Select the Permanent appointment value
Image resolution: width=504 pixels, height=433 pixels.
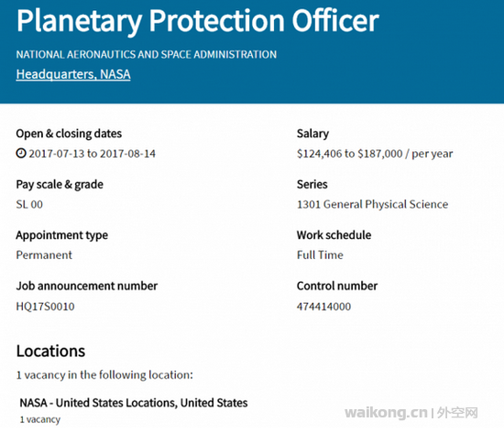pyautogui.click(x=44, y=255)
